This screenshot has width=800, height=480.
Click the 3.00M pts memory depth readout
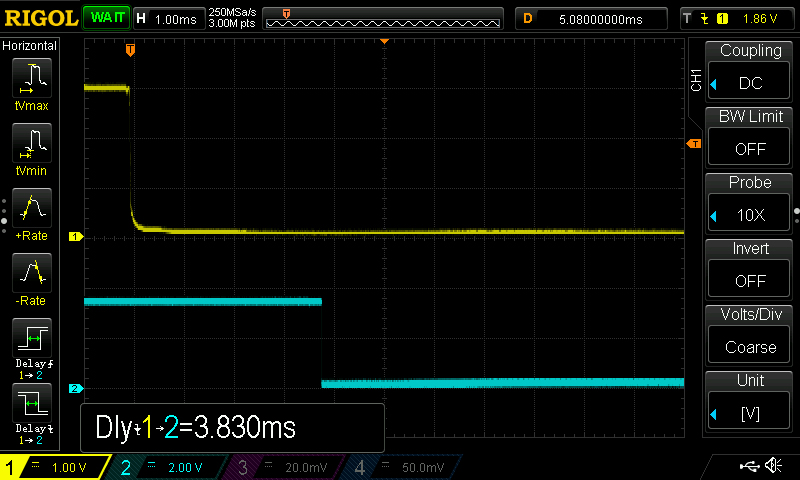pos(232,23)
